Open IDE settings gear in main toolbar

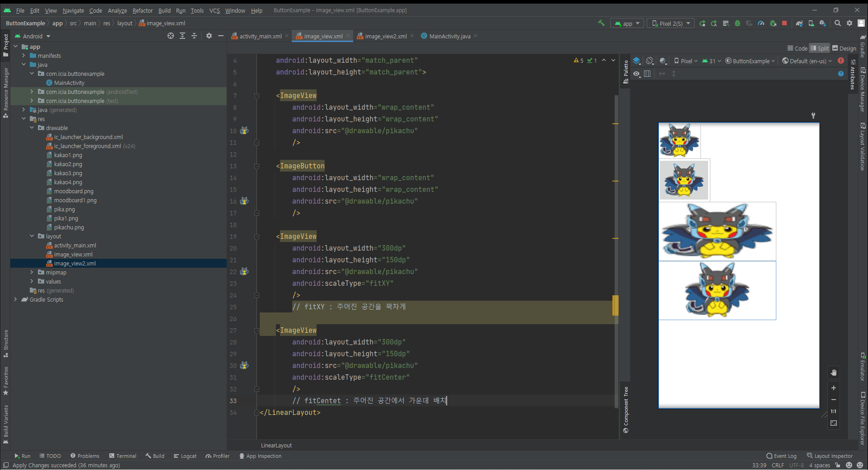(849, 23)
